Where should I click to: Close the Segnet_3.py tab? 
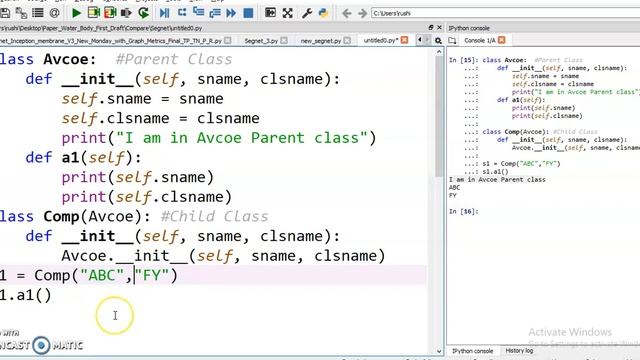point(284,40)
